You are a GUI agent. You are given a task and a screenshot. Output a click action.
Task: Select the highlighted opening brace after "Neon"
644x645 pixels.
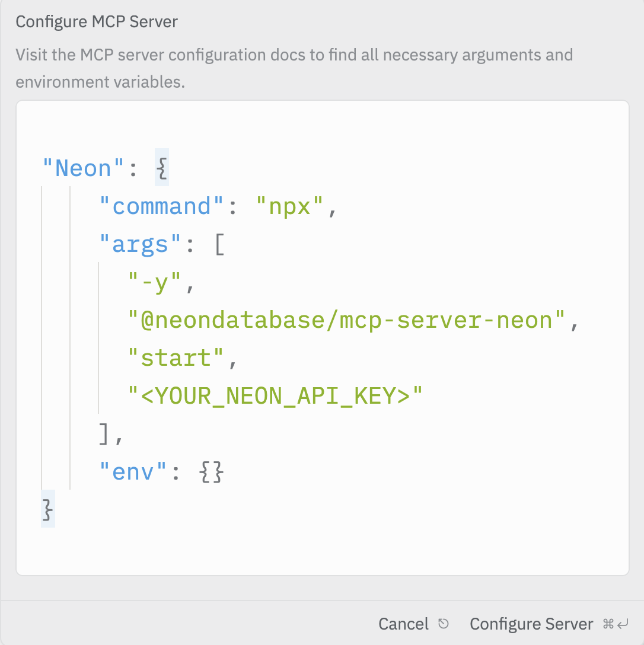click(x=161, y=167)
